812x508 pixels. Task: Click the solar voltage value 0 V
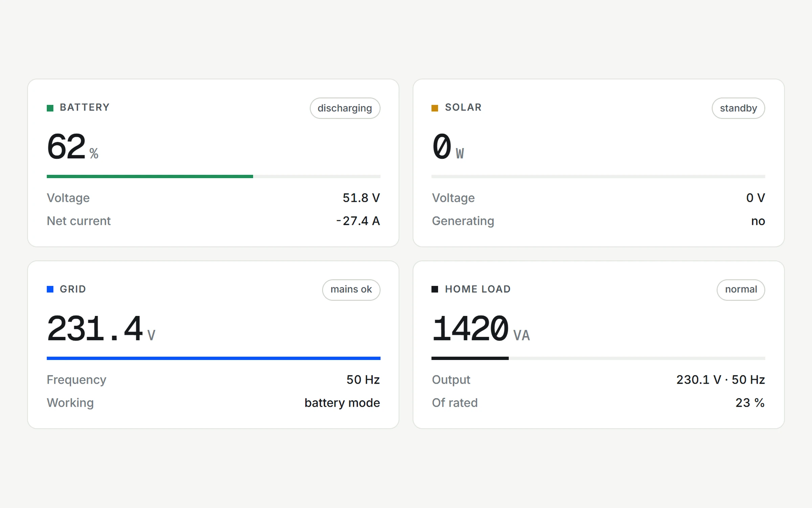(755, 198)
